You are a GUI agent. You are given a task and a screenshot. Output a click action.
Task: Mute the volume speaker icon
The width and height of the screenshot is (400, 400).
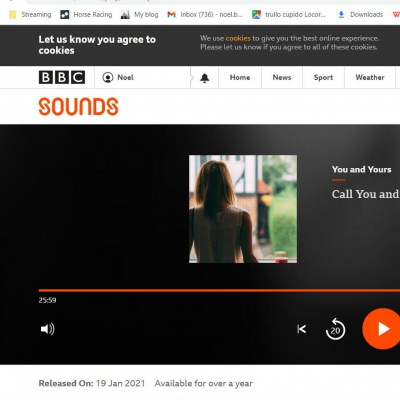point(47,329)
